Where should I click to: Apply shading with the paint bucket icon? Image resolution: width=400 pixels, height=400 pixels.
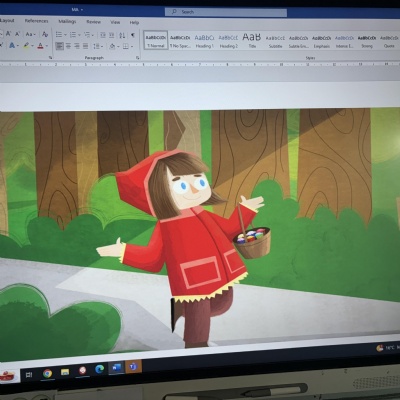112,46
